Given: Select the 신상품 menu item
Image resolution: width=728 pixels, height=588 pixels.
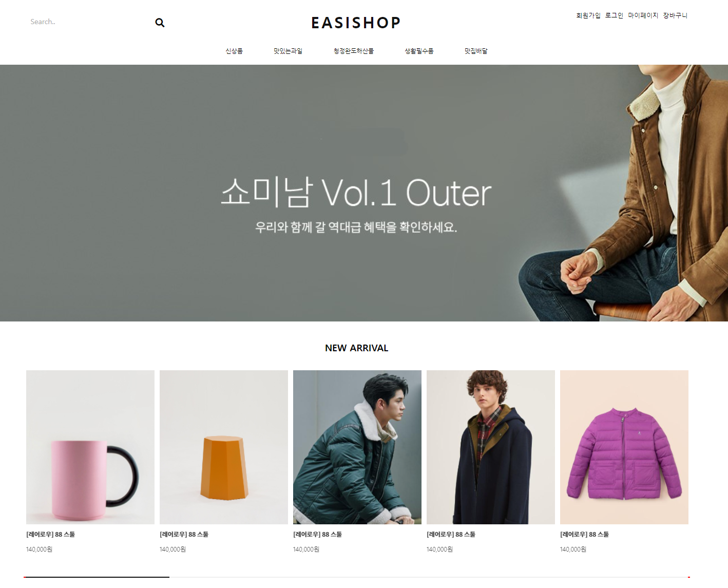Looking at the screenshot, I should click(x=234, y=51).
